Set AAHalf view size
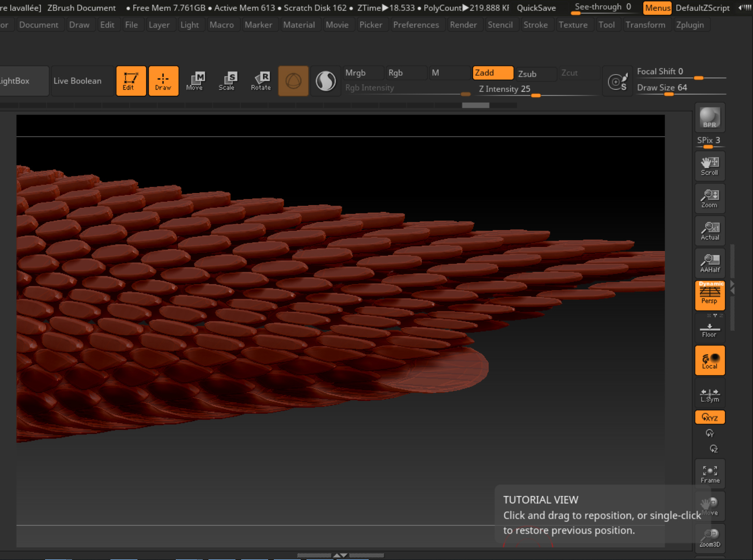 pos(710,263)
